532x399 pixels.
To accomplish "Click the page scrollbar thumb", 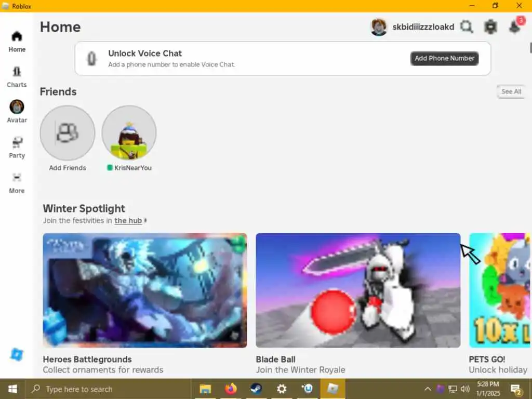I will 530,47.
